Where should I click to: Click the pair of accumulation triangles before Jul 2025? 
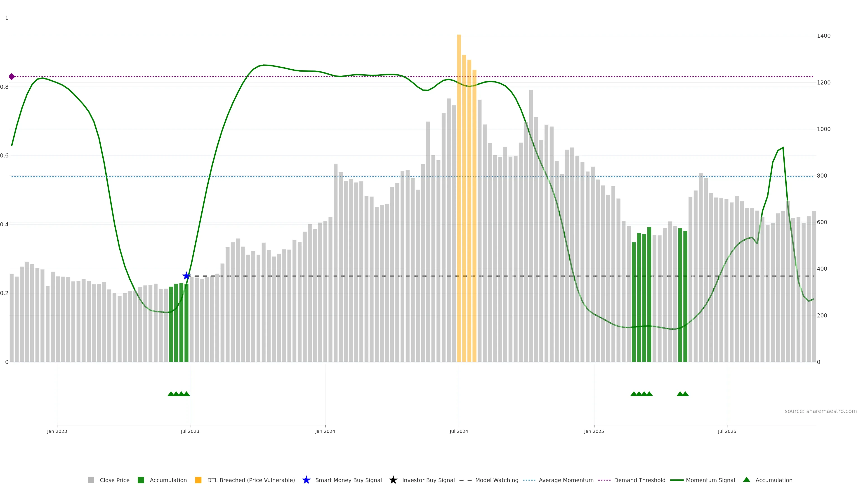tap(682, 394)
